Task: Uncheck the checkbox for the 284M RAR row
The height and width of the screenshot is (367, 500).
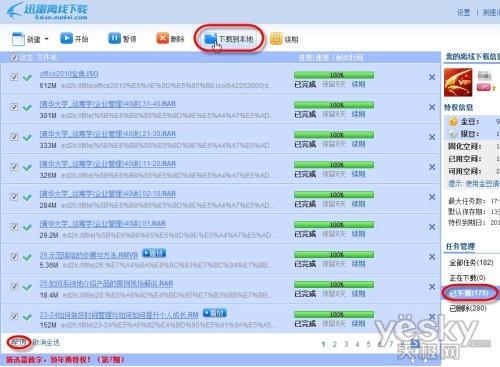Action: pos(14,197)
